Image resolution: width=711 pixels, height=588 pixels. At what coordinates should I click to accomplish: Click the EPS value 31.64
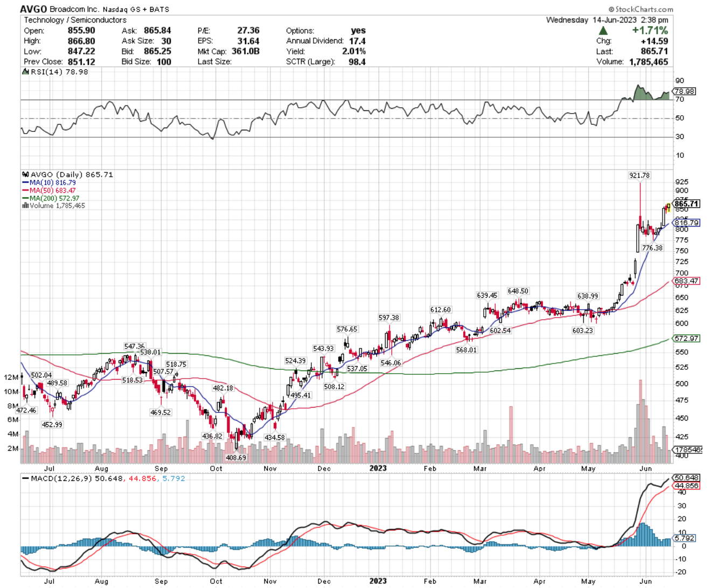(248, 41)
